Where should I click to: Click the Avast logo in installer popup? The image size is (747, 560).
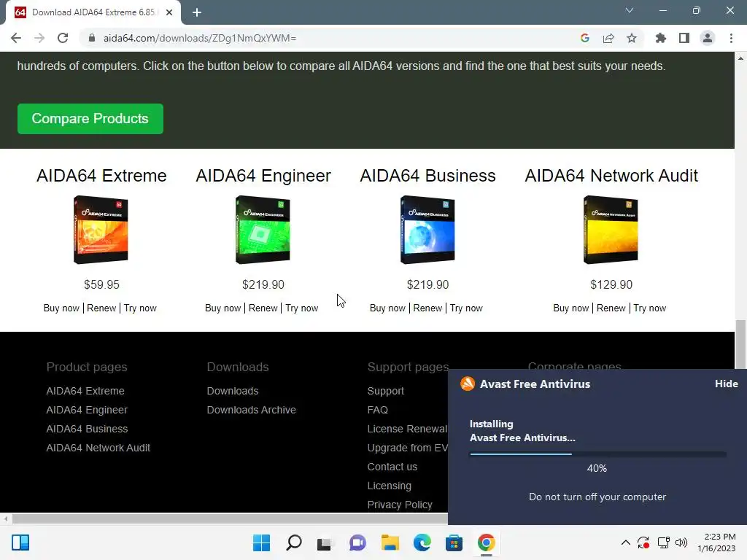[468, 384]
